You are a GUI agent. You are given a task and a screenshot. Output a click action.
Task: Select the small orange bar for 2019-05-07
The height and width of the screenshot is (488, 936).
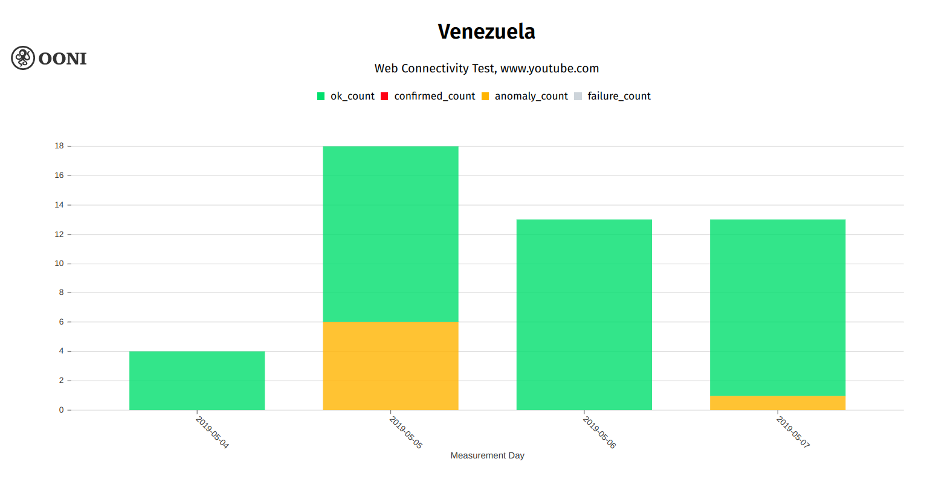click(777, 403)
